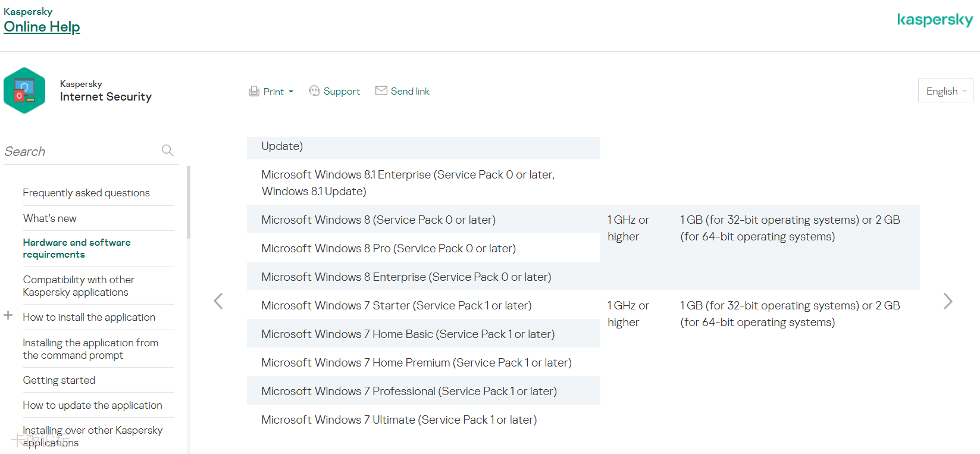Click the Support link
The height and width of the screenshot is (454, 980).
(x=342, y=91)
